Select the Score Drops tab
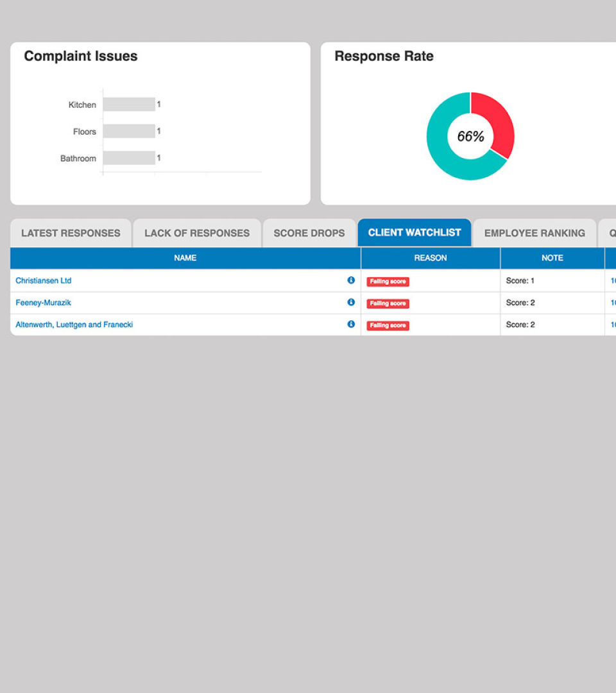 pyautogui.click(x=309, y=232)
